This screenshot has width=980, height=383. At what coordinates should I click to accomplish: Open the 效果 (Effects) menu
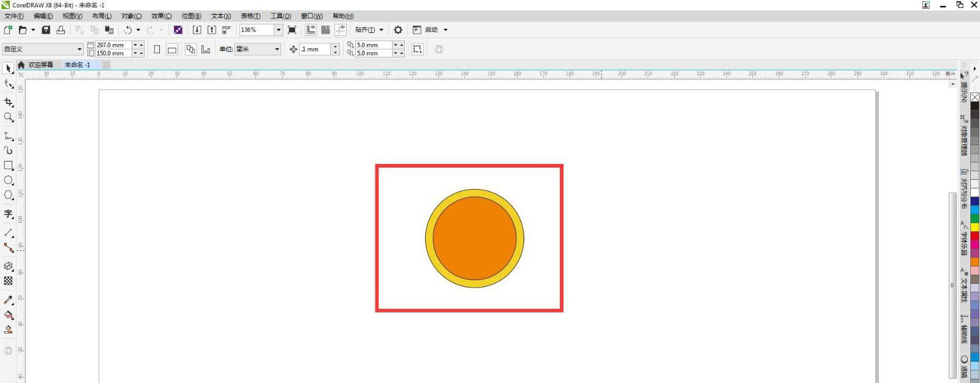point(161,16)
